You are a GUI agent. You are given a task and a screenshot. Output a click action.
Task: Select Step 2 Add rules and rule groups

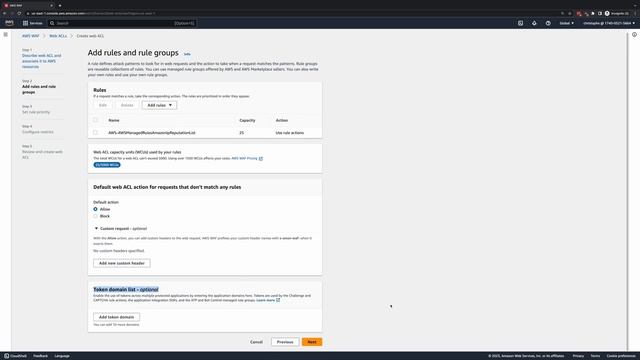pyautogui.click(x=39, y=89)
